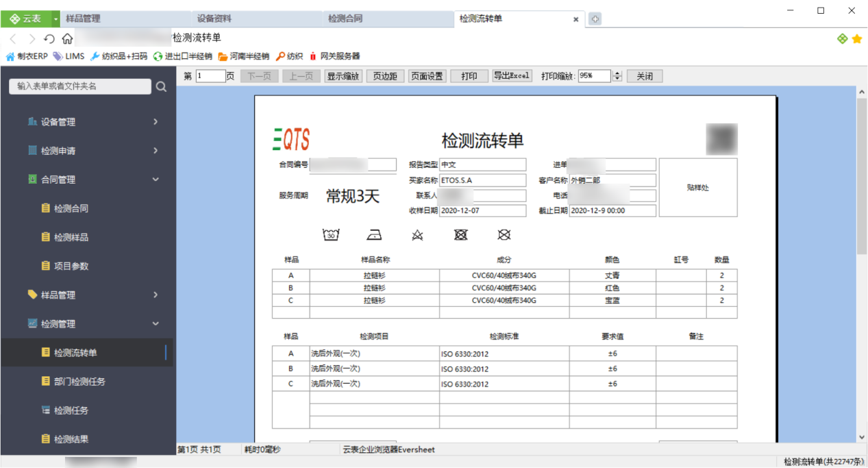Click the do-not-bleach triangle symbol
The width and height of the screenshot is (868, 468).
pos(417,235)
